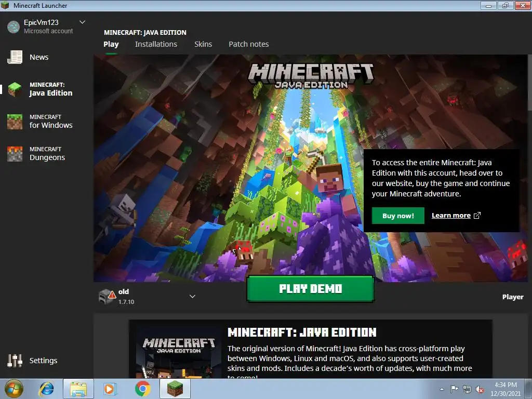
Task: Click the EpicVm123 account avatar
Action: coord(14,27)
